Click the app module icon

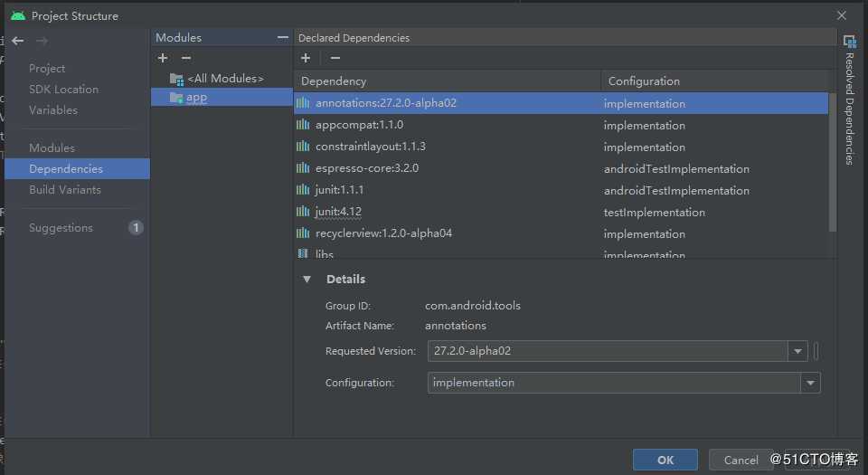[176, 98]
